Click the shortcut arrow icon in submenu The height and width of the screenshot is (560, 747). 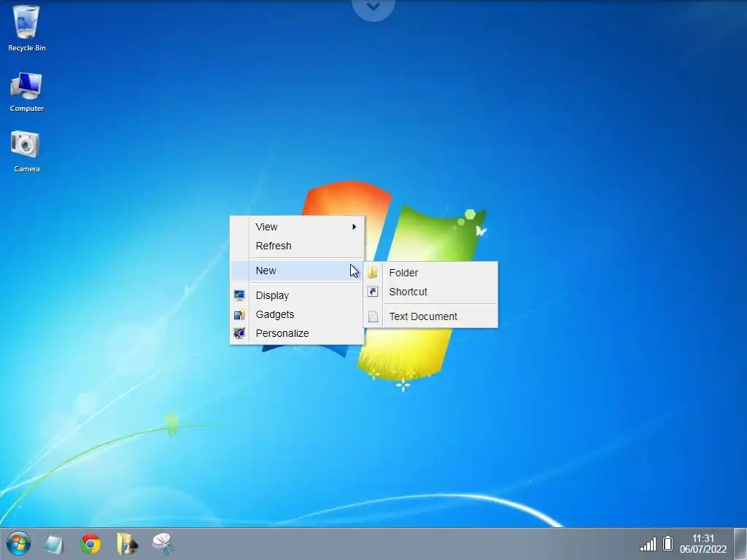pos(373,292)
